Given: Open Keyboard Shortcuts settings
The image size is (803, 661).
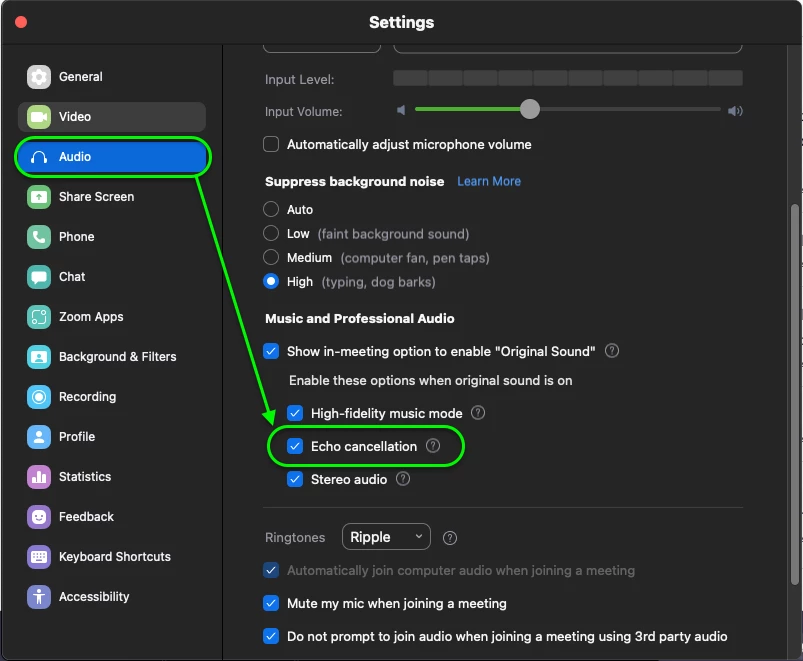Looking at the screenshot, I should coord(112,557).
